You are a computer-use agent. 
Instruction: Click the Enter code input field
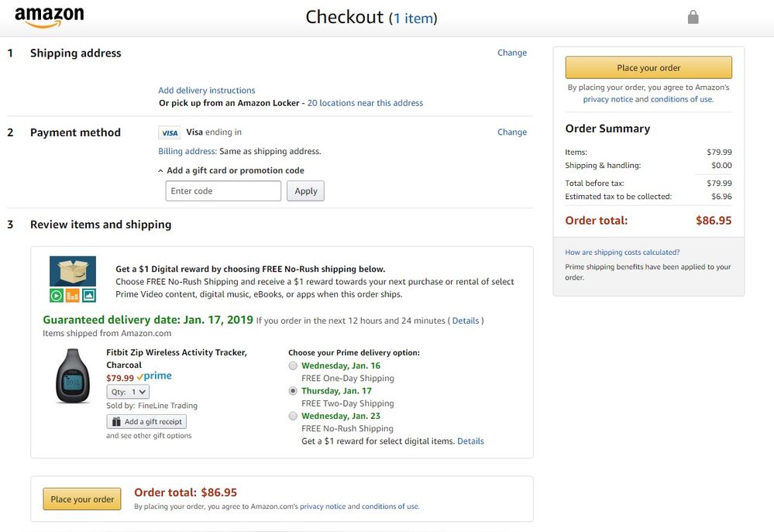223,191
